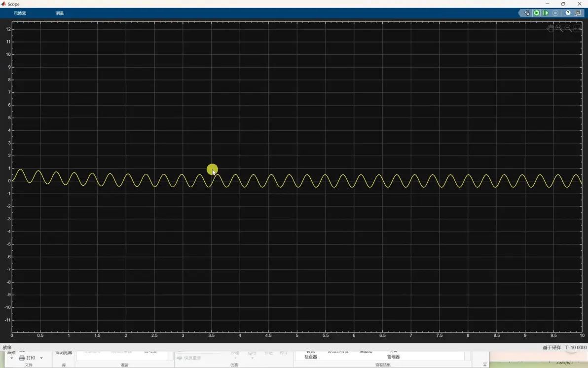
Task: Step forward the simulation
Action: tap(546, 13)
